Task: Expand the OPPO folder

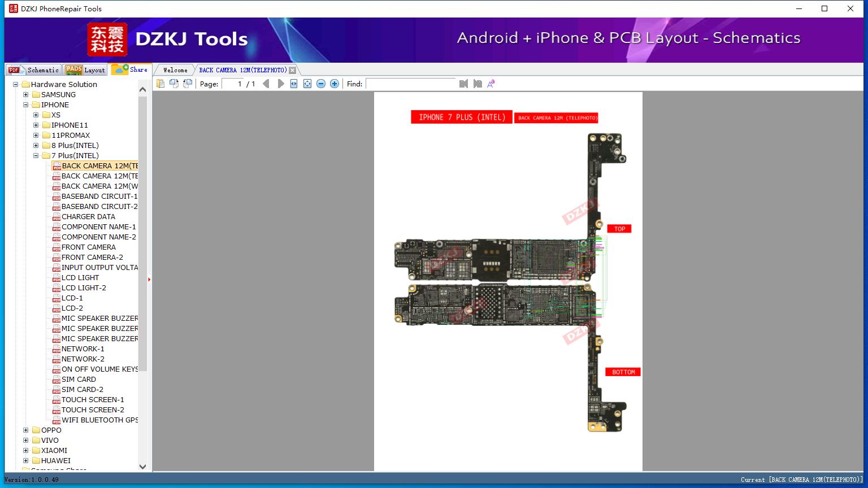Action: click(x=26, y=430)
